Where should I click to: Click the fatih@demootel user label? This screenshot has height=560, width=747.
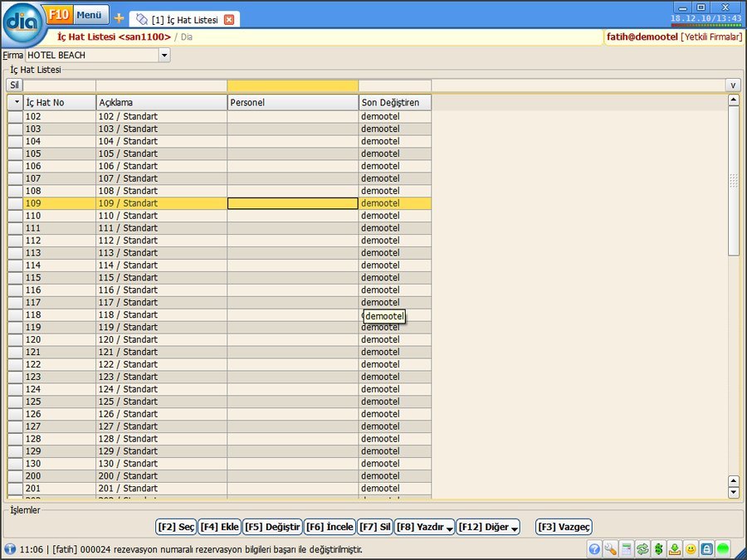tap(642, 37)
